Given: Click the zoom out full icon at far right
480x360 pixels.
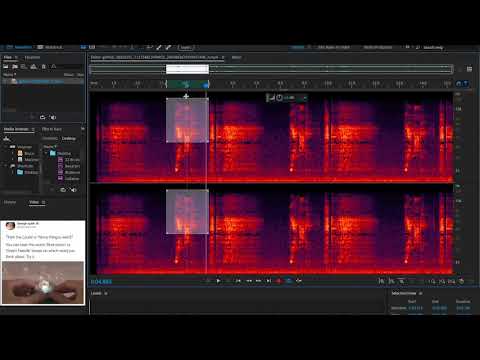Looking at the screenshot, I should (462, 281).
